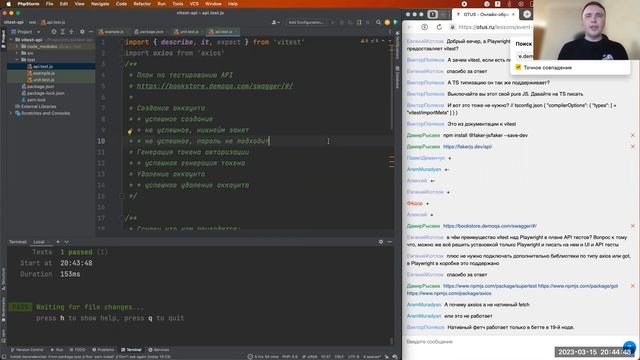The width and height of the screenshot is (640, 360).
Task: Hide the Terminal panel with minus icon
Action: pos(389,242)
